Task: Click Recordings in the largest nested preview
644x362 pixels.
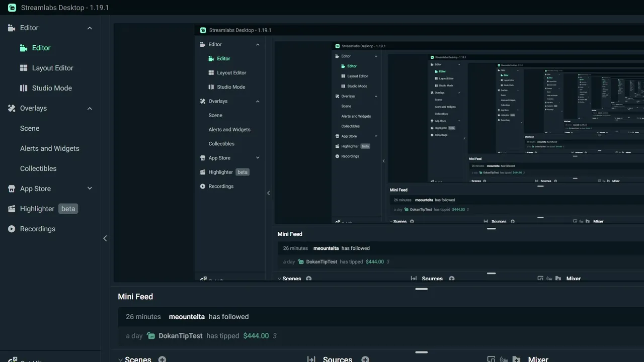Action: 221,186
